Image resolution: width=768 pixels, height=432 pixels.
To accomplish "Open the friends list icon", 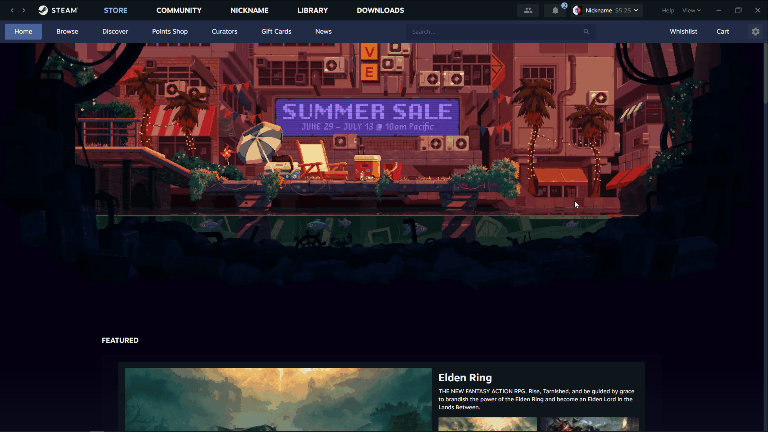I will (528, 10).
